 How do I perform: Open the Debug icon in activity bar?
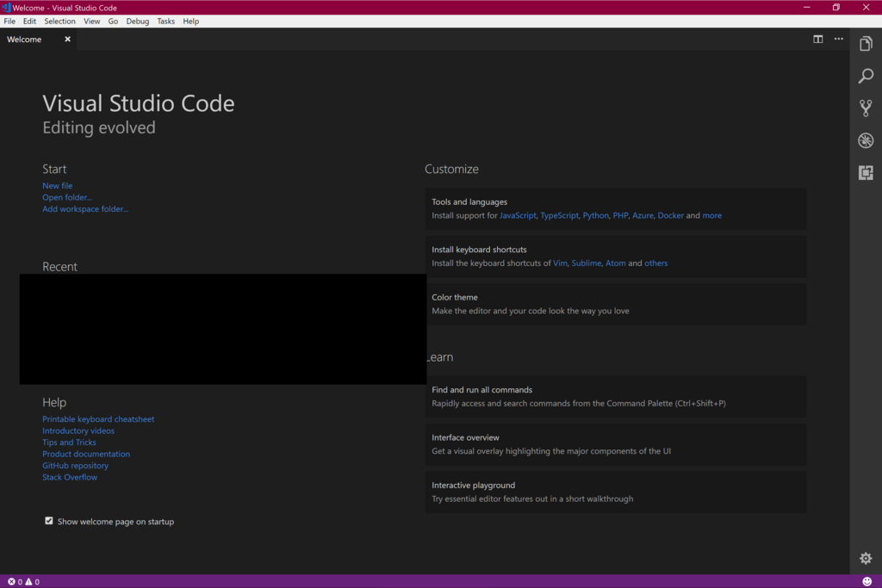coord(866,140)
